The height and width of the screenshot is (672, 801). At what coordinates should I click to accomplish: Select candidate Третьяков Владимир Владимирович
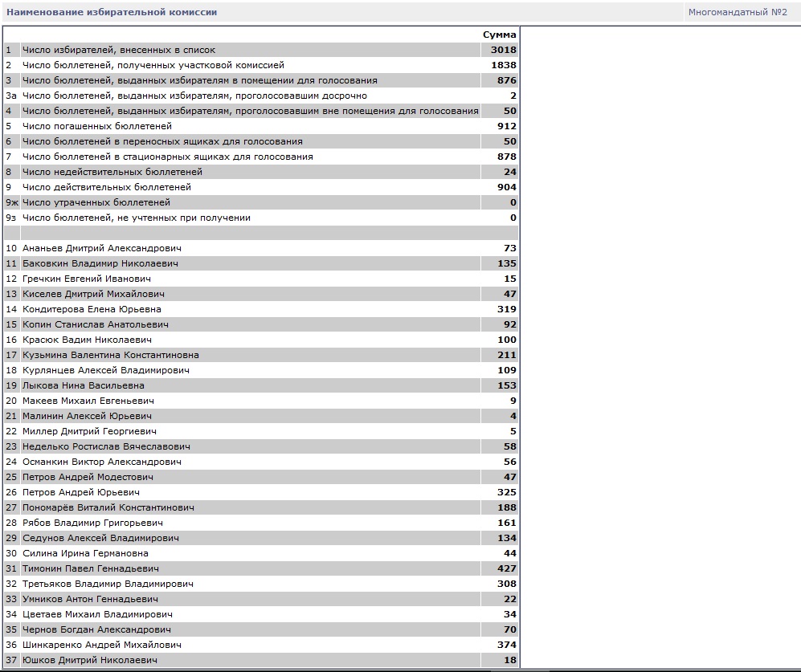click(108, 584)
